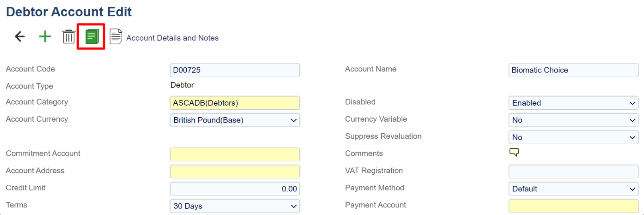The width and height of the screenshot is (644, 215).
Task: Click the green plus add icon
Action: pos(45,37)
